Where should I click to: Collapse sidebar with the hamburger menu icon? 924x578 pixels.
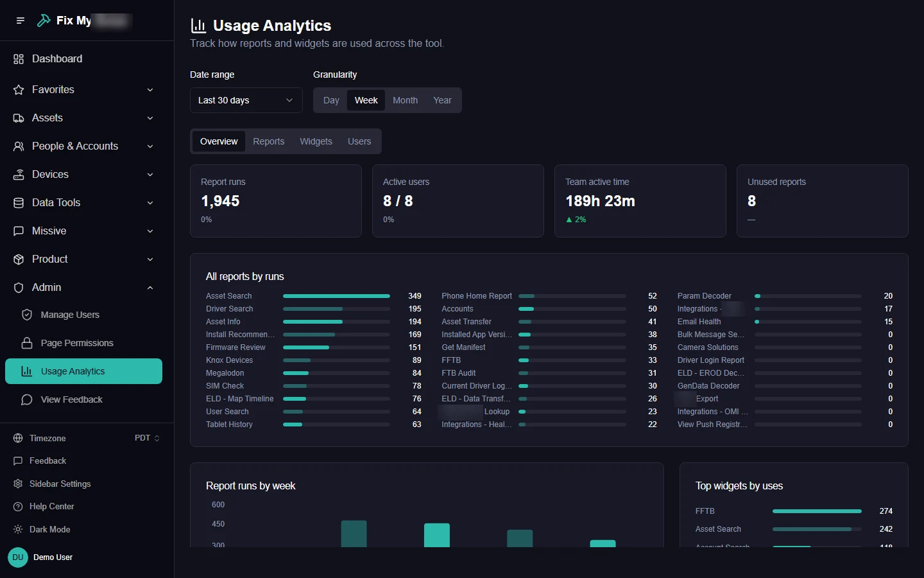coord(21,21)
